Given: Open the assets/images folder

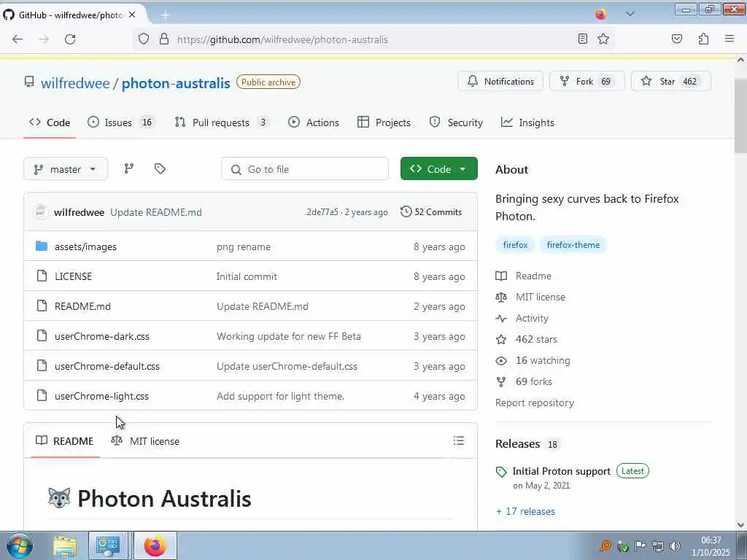Looking at the screenshot, I should point(86,246).
